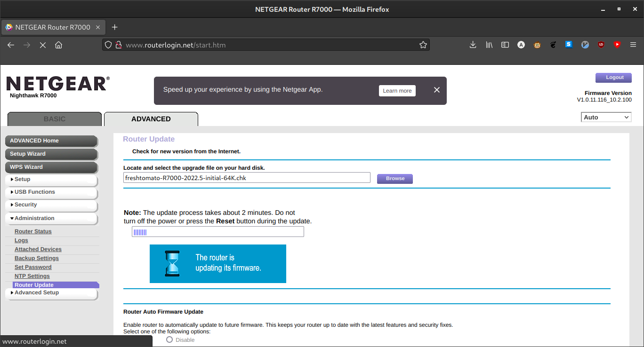Open the WPS Wizard

[x=51, y=167]
